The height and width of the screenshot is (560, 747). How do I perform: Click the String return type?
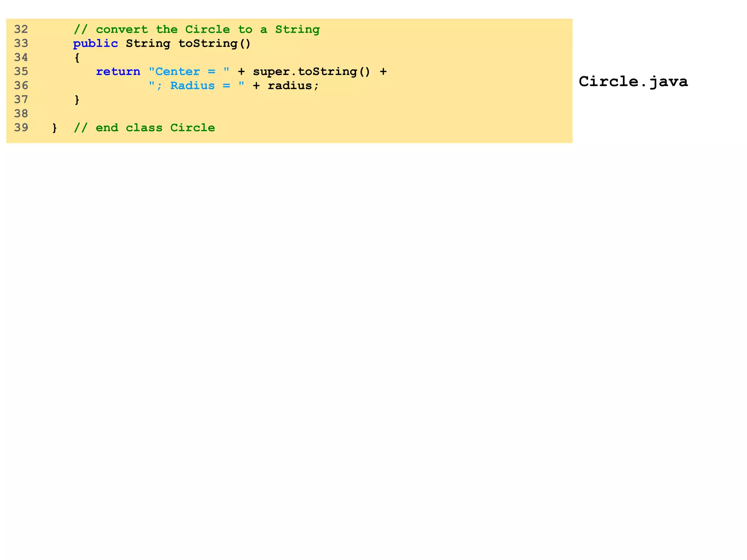tap(148, 44)
